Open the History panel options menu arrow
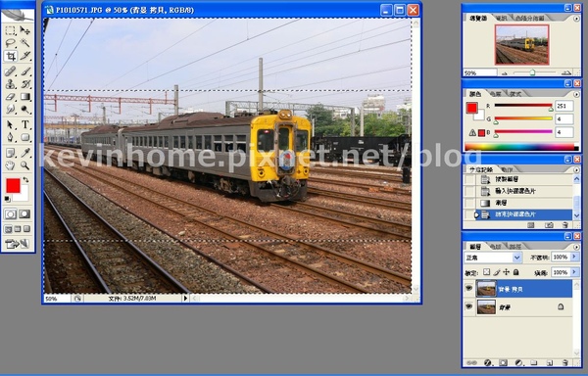Screen dimensions: 588x376 point(577,170)
